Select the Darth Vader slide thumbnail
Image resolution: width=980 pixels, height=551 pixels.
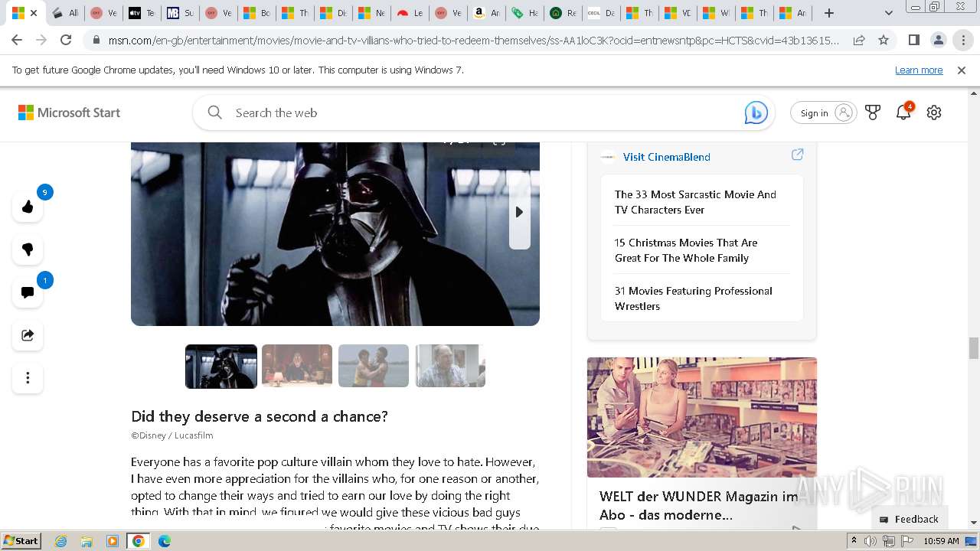pyautogui.click(x=221, y=367)
